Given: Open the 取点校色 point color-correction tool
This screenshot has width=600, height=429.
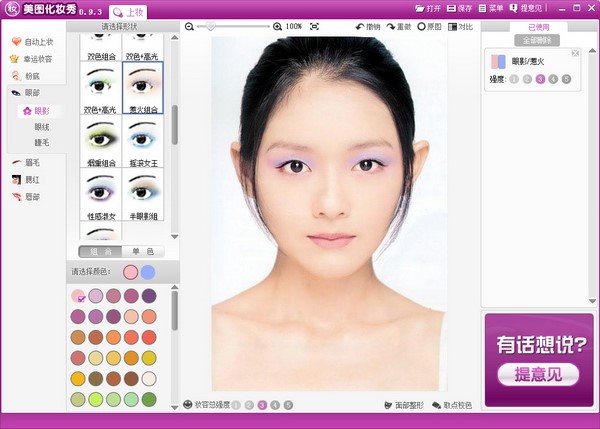Looking at the screenshot, I should coord(452,405).
